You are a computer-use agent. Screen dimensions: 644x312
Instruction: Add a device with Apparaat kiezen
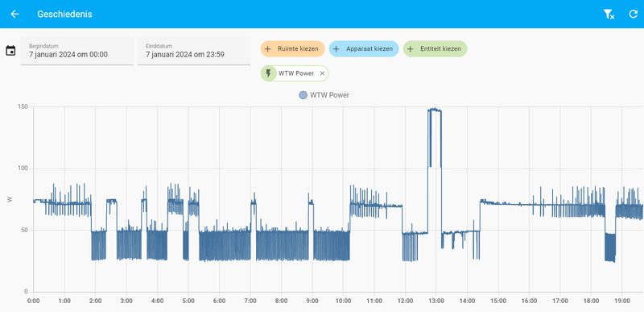[x=364, y=49]
